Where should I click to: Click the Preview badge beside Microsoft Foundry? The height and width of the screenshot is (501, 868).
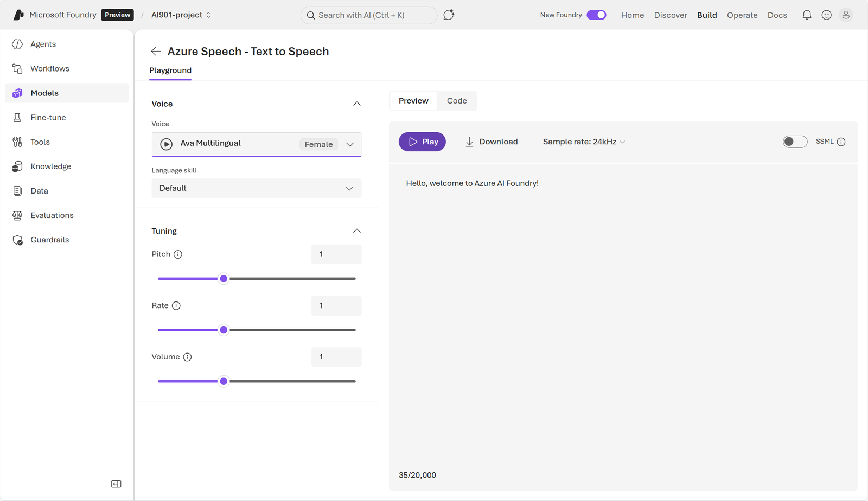coord(117,15)
